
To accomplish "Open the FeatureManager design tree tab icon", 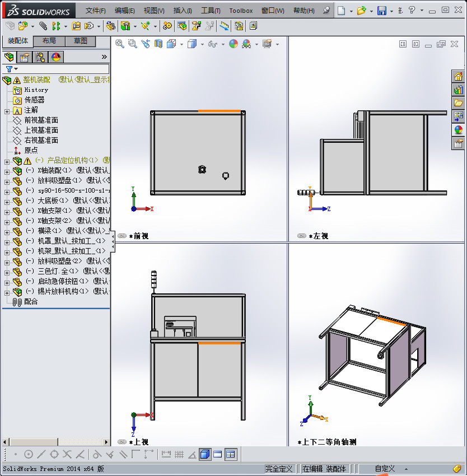I will point(9,57).
